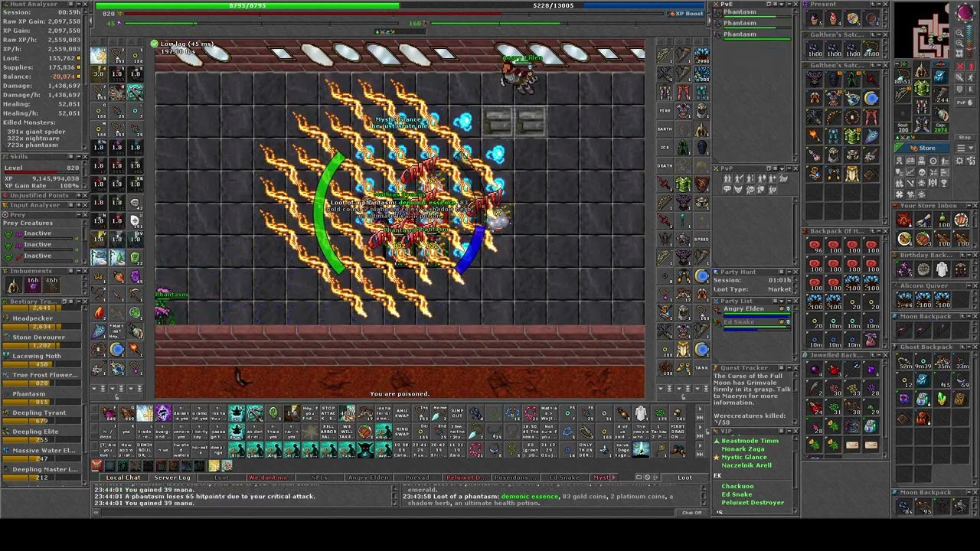Screen dimensions: 980x551
Task: Open the Poesad chat tab
Action: (417, 478)
